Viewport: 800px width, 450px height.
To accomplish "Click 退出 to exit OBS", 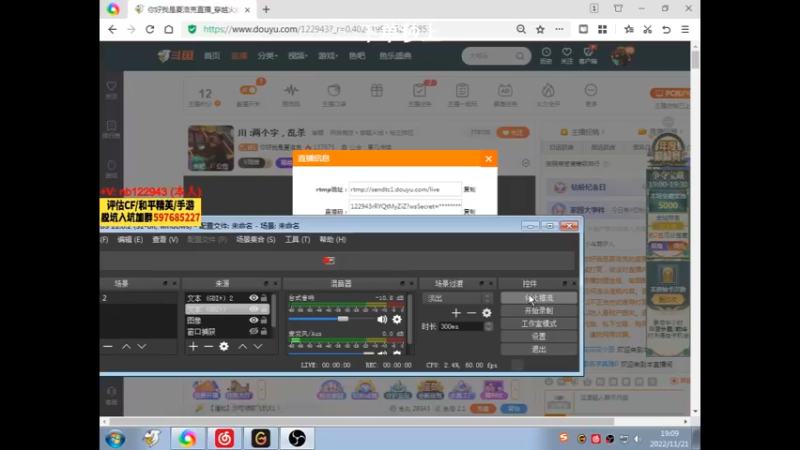I will 539,349.
